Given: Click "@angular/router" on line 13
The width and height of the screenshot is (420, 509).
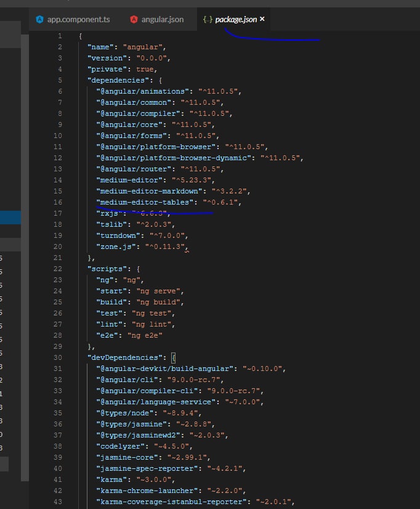Looking at the screenshot, I should coord(134,169).
